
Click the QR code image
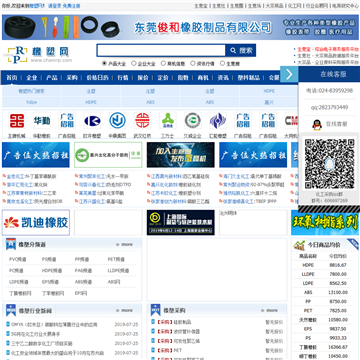tap(329, 164)
